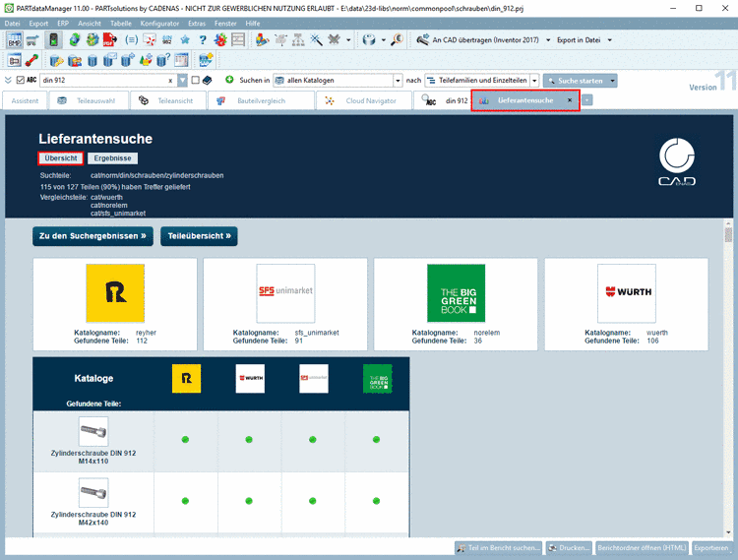Click the colorful shapes geometry icon

point(262,40)
